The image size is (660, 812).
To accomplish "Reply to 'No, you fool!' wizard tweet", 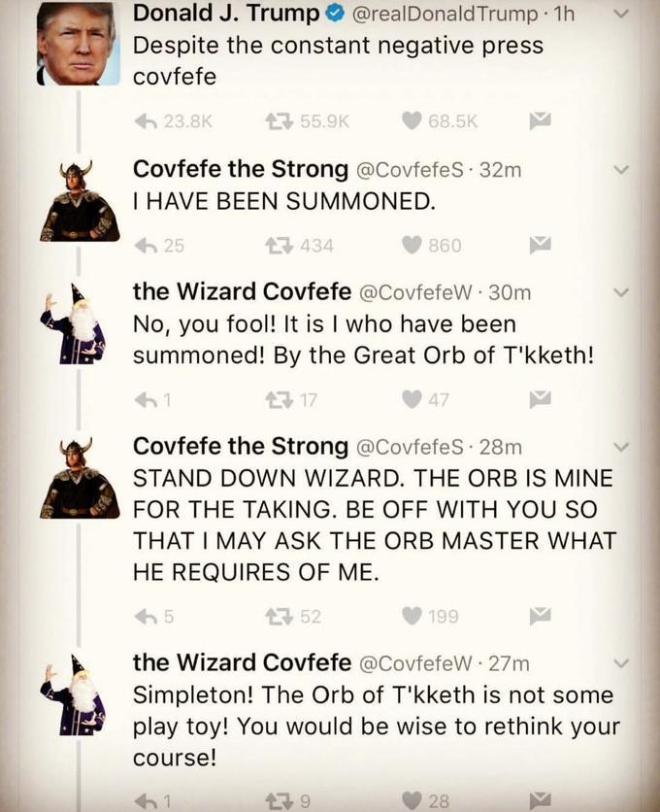I will coord(146,400).
